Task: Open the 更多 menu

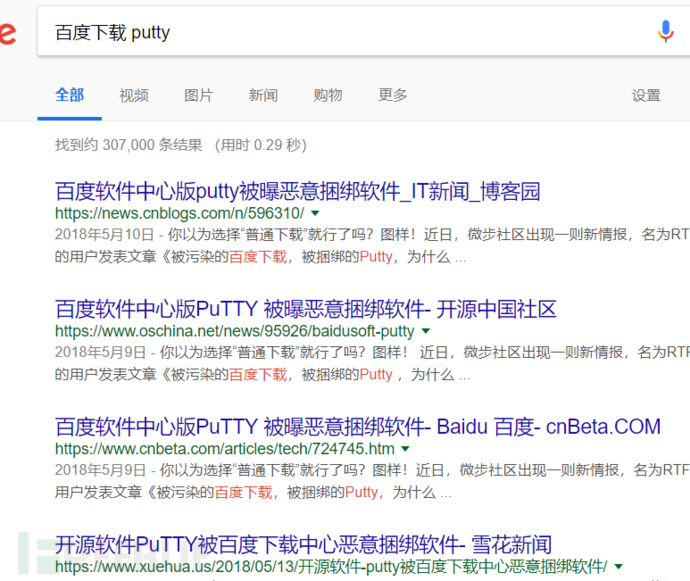Action: 393,95
